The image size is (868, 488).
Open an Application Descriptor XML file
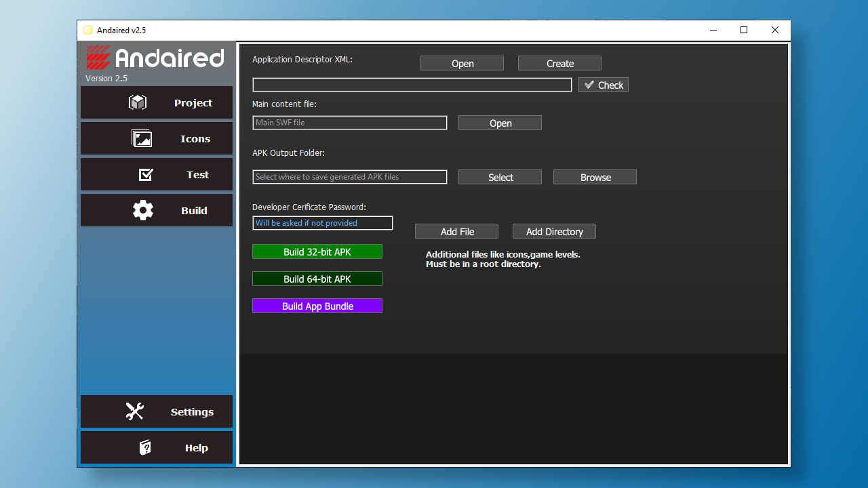[462, 63]
